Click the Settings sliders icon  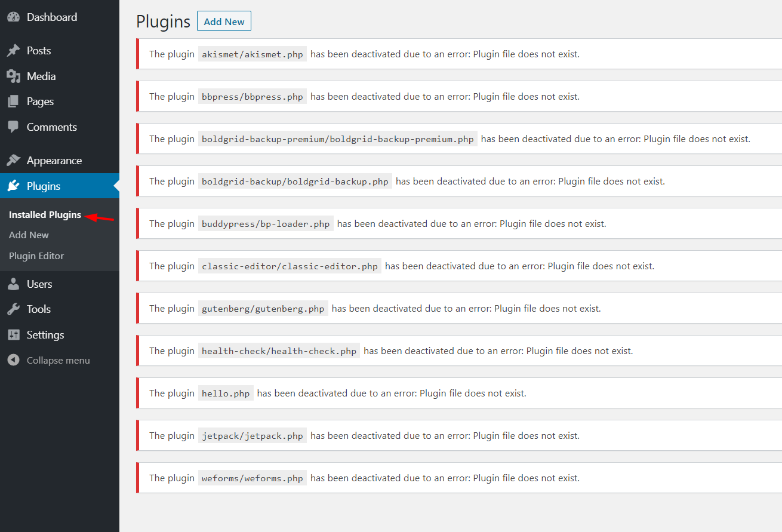[13, 335]
